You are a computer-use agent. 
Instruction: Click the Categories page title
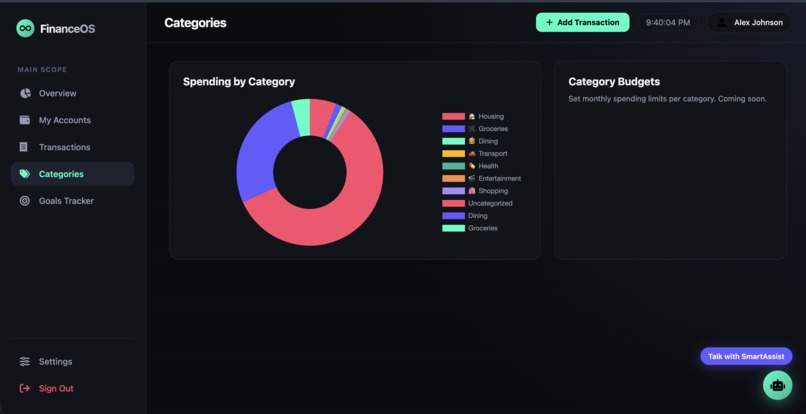(x=195, y=23)
